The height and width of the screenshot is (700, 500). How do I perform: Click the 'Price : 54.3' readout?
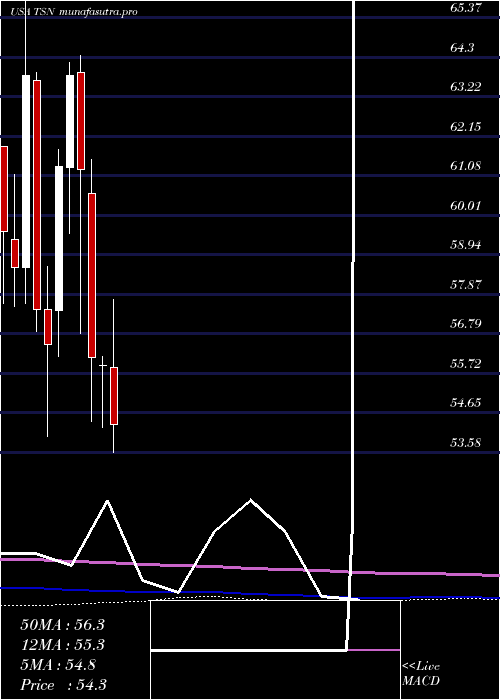point(63,684)
